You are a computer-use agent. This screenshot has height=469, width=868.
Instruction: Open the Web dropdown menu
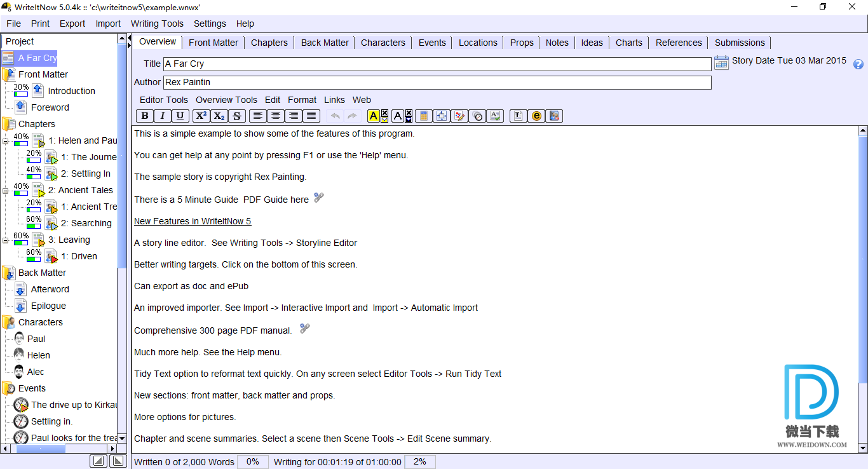[362, 100]
